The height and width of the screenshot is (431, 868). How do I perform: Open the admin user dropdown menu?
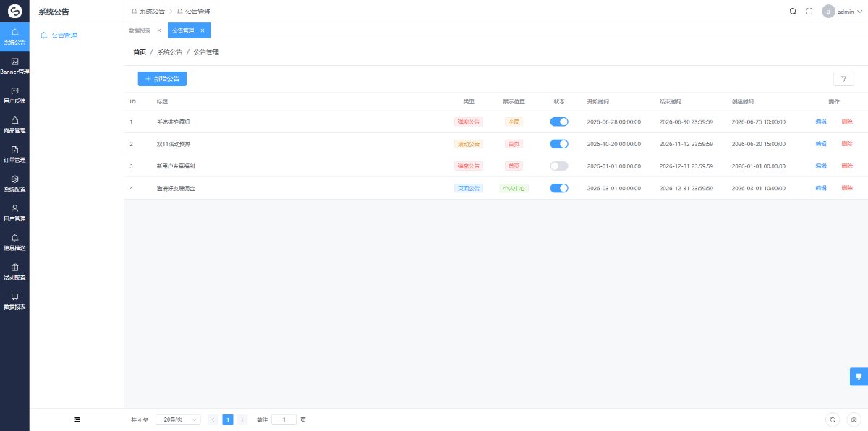tap(843, 12)
